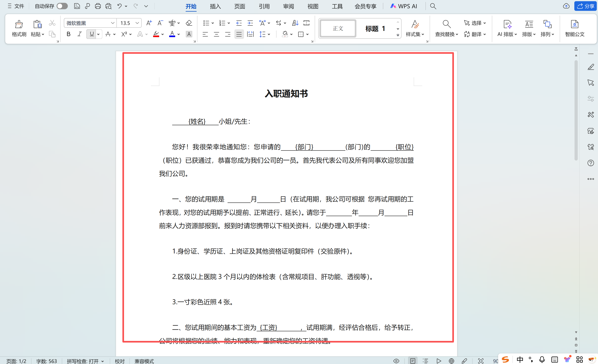Expand the font size 13.5 dropdown
The image size is (598, 364).
tap(137, 23)
